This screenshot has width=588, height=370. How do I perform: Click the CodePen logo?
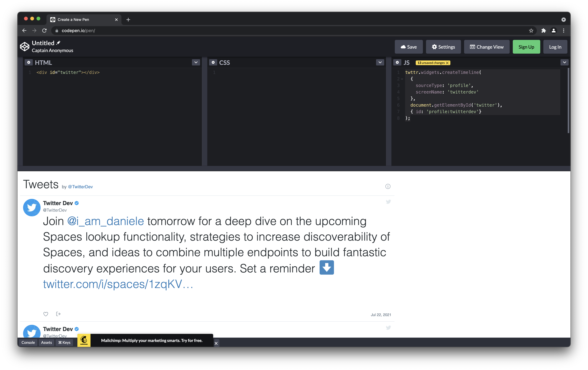point(24,46)
